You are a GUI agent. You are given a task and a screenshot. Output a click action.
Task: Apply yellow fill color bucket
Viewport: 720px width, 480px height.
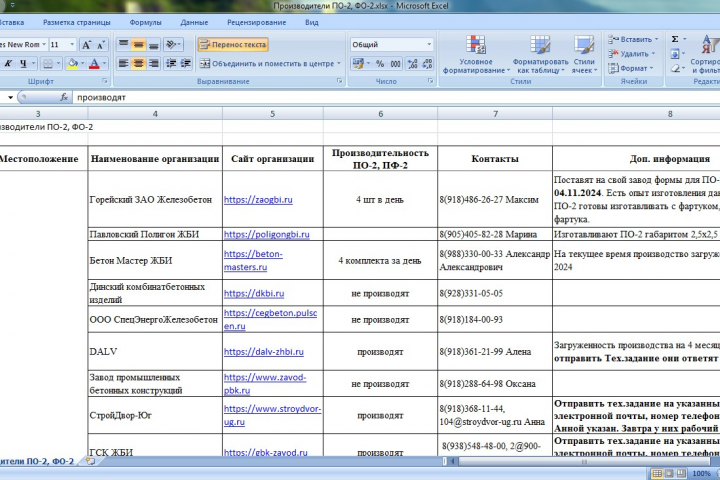pos(72,63)
